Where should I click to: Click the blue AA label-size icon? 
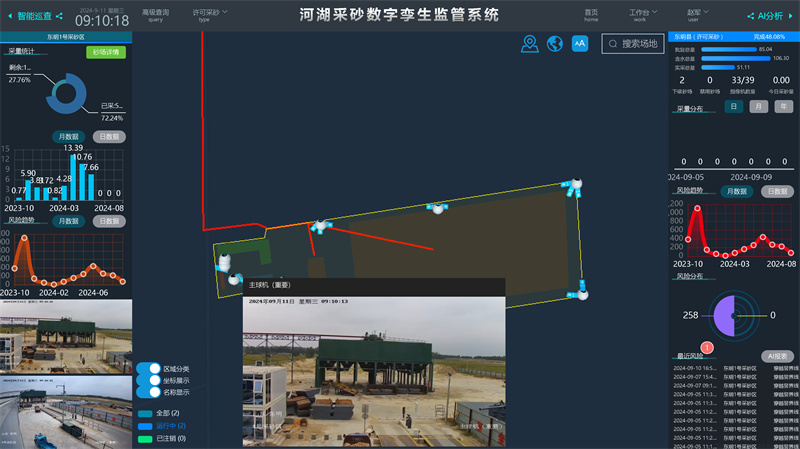tap(580, 43)
